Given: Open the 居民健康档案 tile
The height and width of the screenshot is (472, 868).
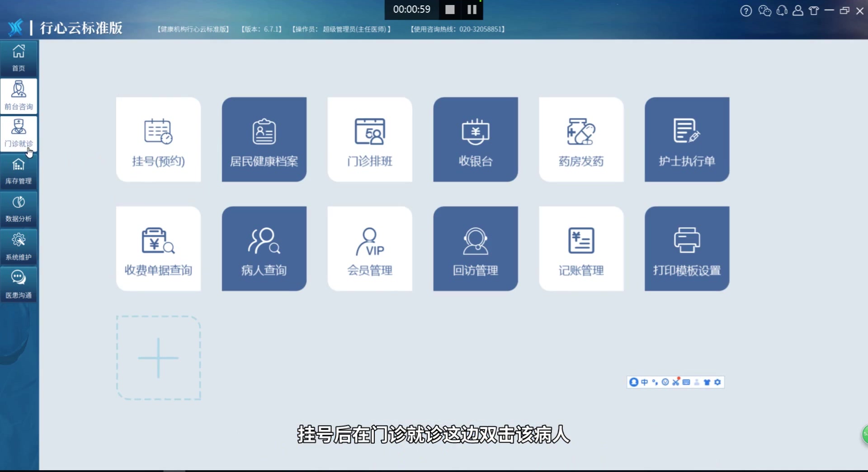Looking at the screenshot, I should click(264, 139).
